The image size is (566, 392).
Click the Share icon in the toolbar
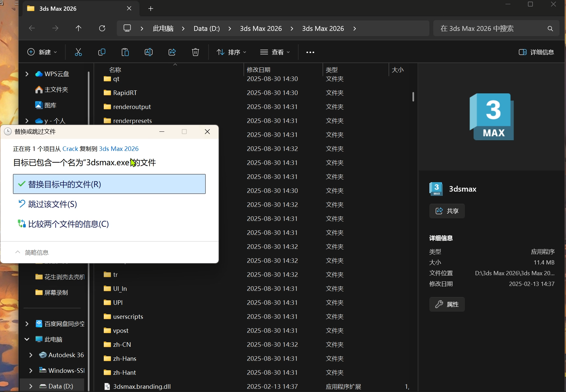tap(172, 52)
